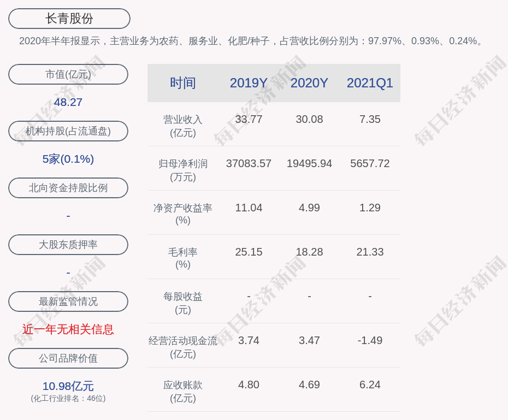Click the 最新监管情况 label
This screenshot has width=508, height=420.
tap(68, 301)
